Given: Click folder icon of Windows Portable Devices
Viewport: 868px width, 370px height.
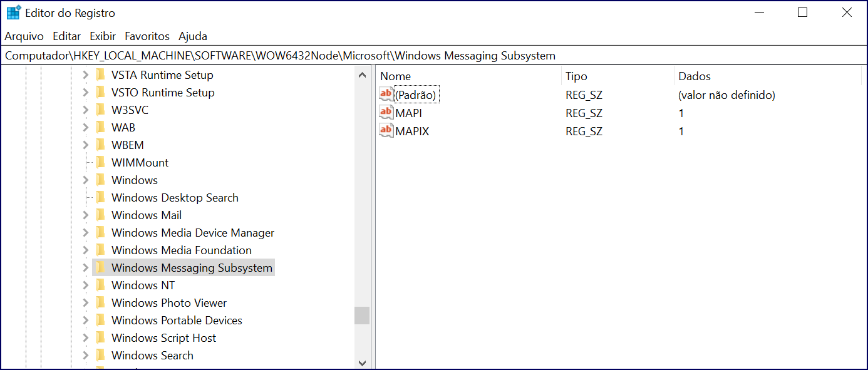Looking at the screenshot, I should point(100,320).
